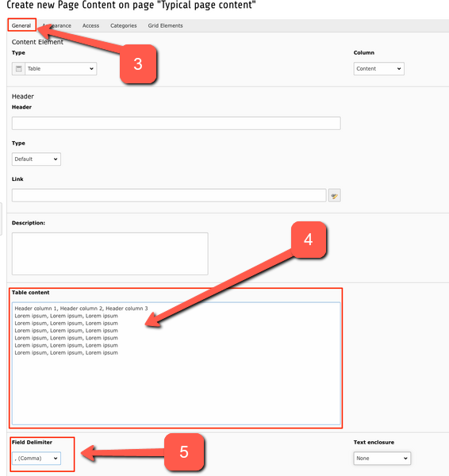Click the 'Content Element' section heading
This screenshot has height=476, width=449.
37,42
